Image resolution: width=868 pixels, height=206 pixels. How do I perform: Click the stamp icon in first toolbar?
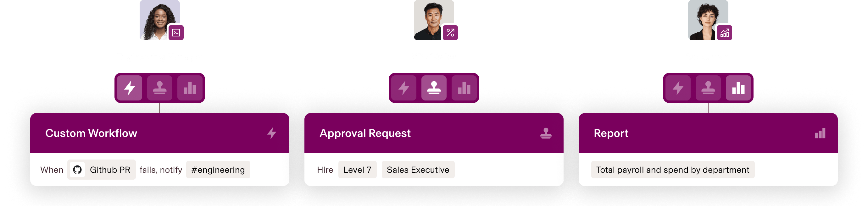point(160,88)
